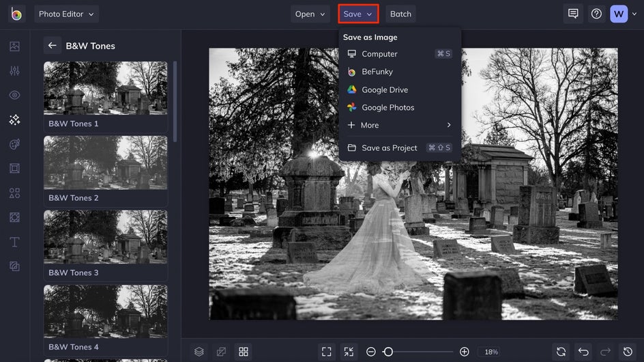Click the BeFunky logo icon
The width and height of the screenshot is (644, 362).
pyautogui.click(x=16, y=14)
